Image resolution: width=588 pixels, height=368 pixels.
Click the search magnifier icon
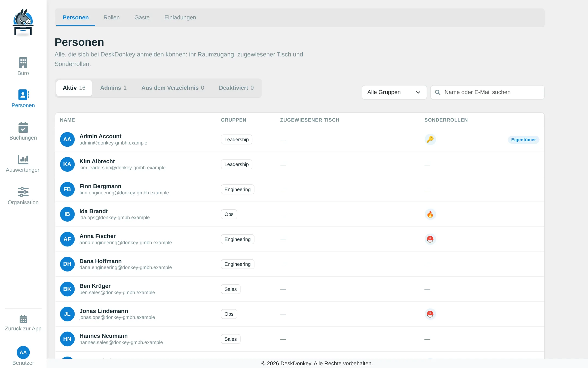(437, 92)
